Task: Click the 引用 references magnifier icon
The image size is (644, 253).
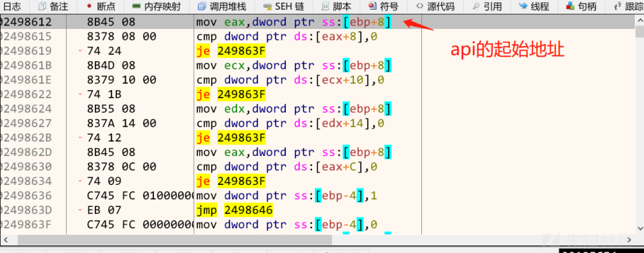Action: click(x=476, y=6)
